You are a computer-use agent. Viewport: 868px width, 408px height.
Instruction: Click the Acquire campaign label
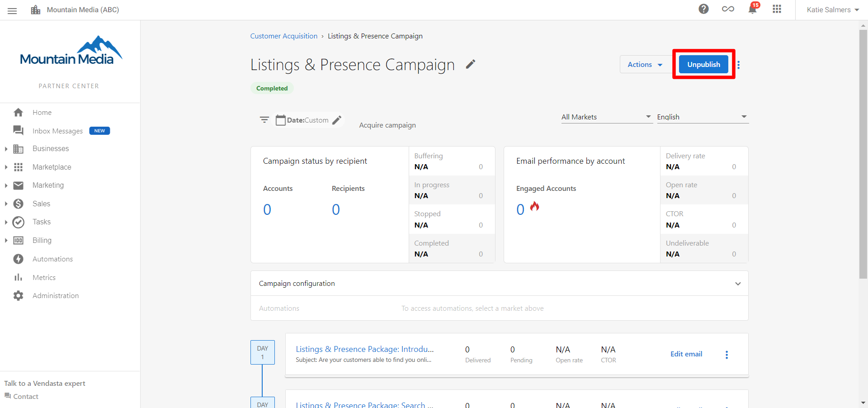pyautogui.click(x=387, y=125)
